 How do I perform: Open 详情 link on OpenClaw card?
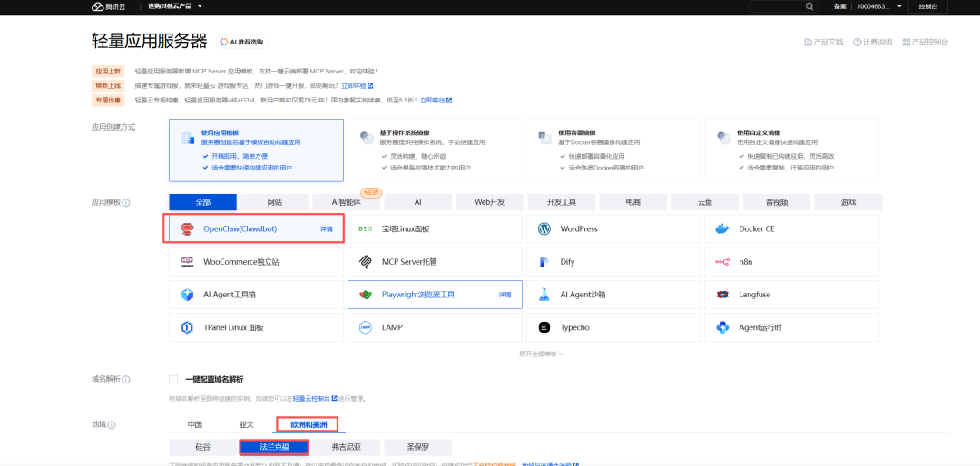pyautogui.click(x=327, y=229)
